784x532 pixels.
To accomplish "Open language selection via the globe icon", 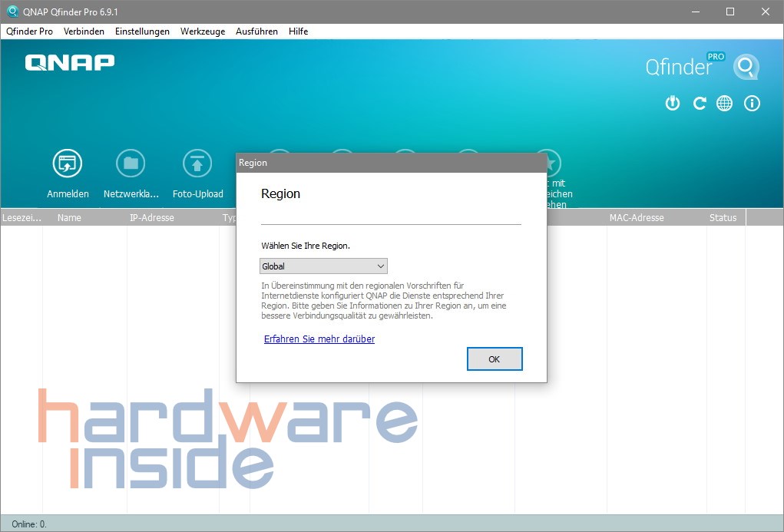I will point(725,104).
